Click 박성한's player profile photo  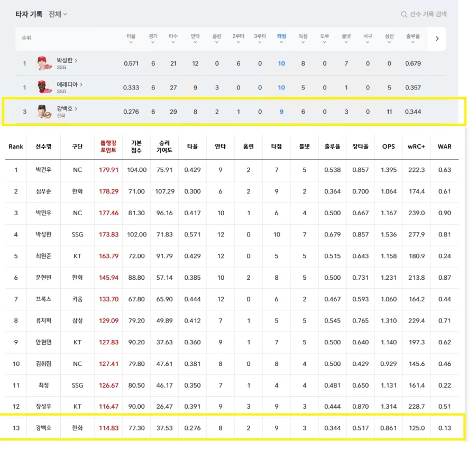[x=42, y=63]
